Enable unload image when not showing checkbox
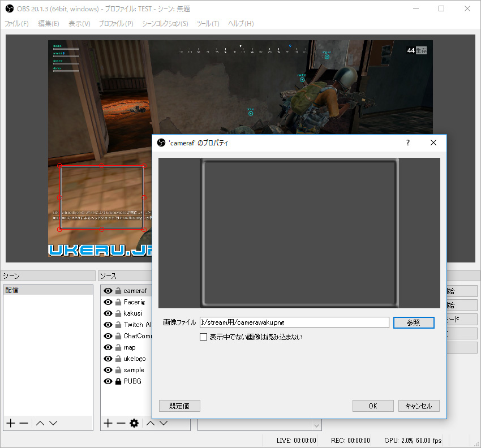Image resolution: width=481 pixels, height=448 pixels. pos(203,337)
